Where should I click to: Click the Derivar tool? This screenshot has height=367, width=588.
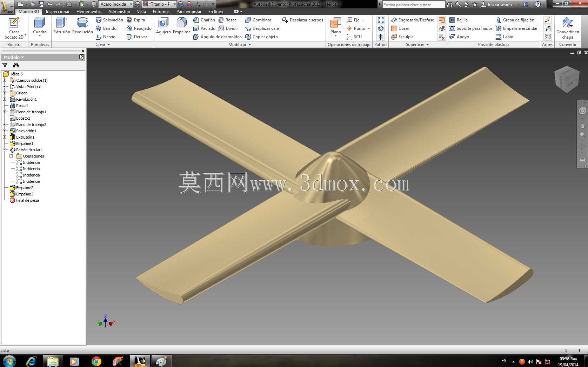[x=137, y=37]
